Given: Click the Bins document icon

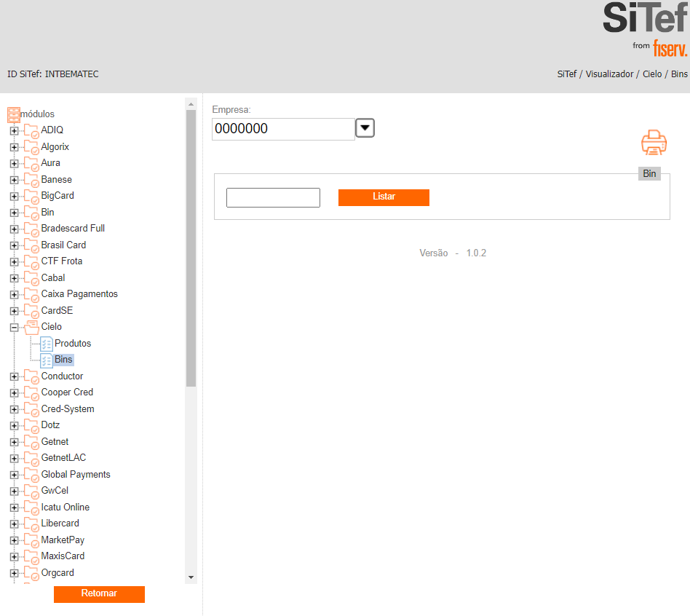Looking at the screenshot, I should click(46, 360).
